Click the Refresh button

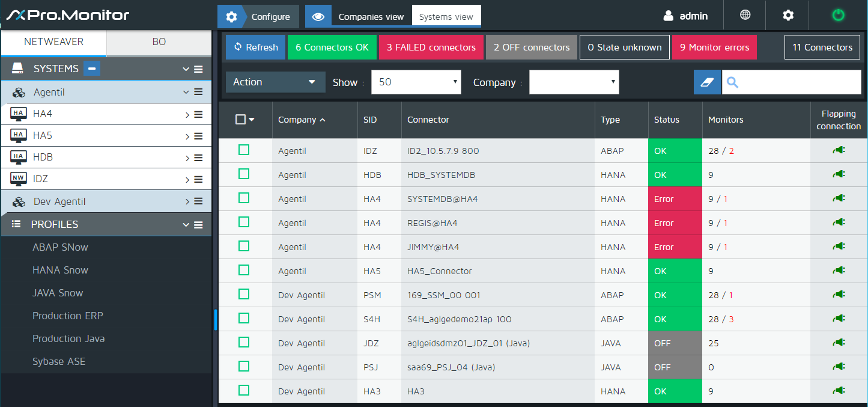point(255,47)
